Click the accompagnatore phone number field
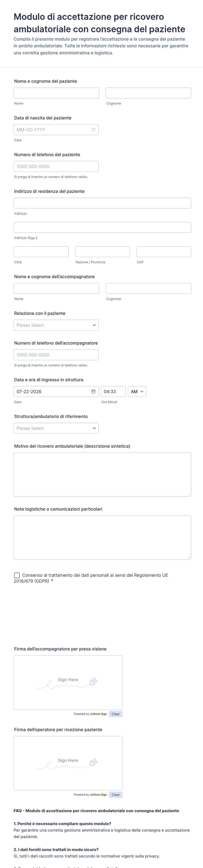The image size is (203, 868). click(56, 355)
